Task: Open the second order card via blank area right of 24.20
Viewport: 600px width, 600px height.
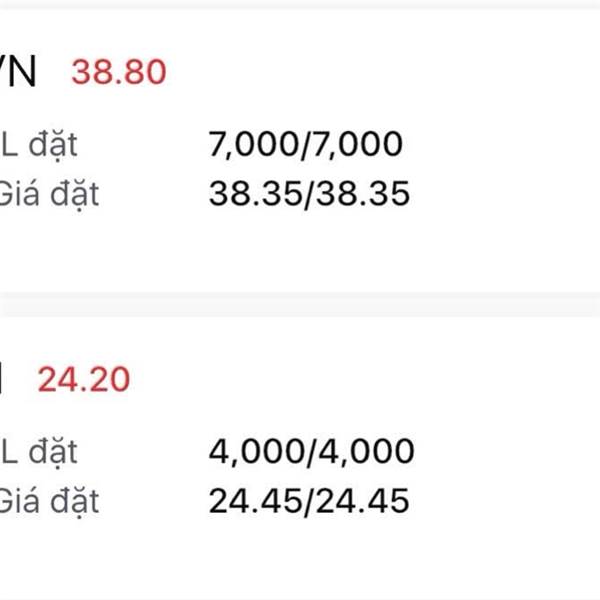Action: click(x=364, y=379)
